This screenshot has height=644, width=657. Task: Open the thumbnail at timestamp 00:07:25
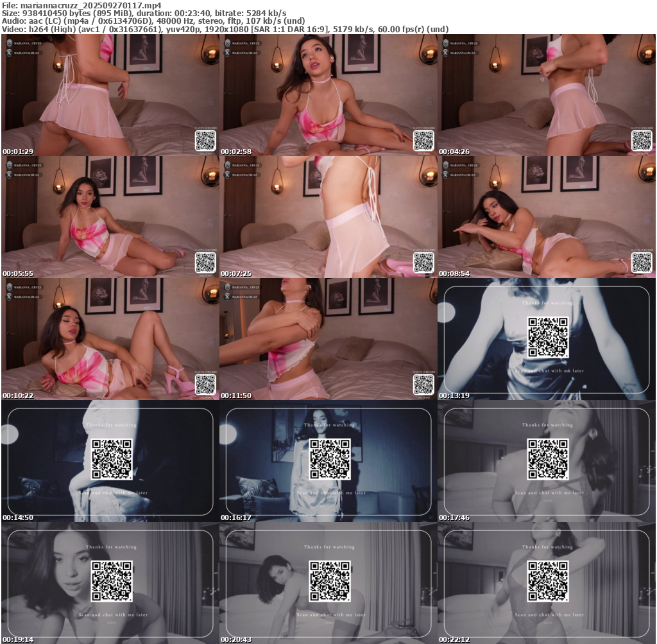point(328,216)
